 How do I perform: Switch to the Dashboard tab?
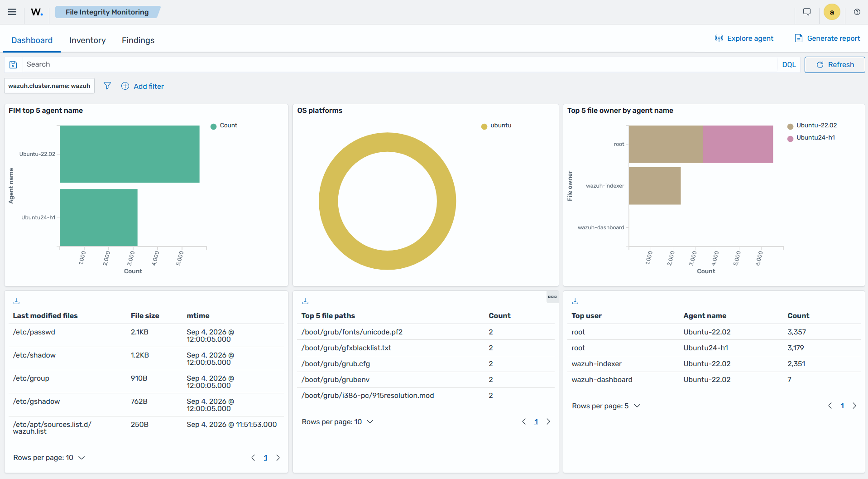tap(32, 40)
